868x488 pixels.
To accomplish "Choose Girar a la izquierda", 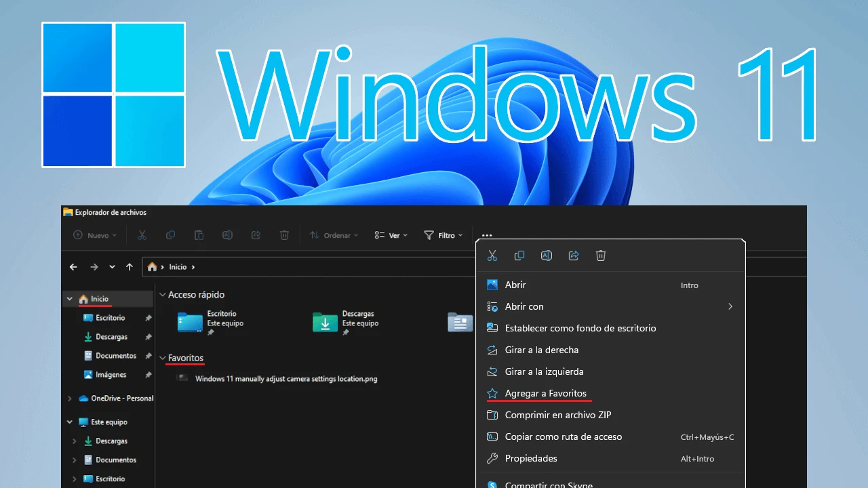I will 610,371.
